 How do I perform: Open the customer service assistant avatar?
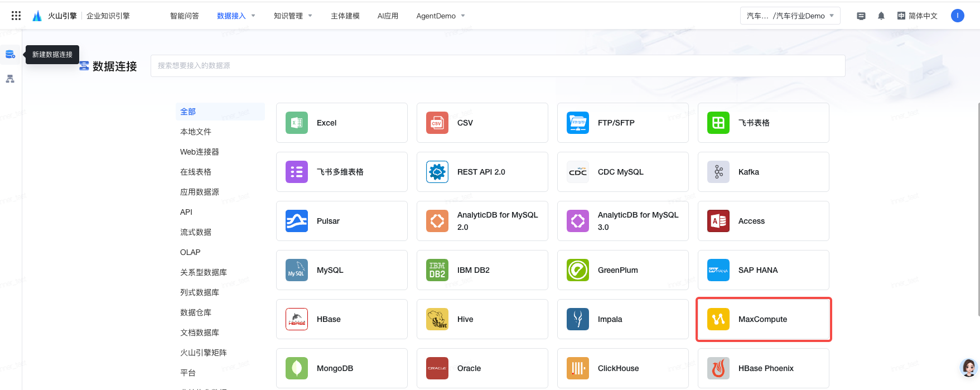[969, 368]
